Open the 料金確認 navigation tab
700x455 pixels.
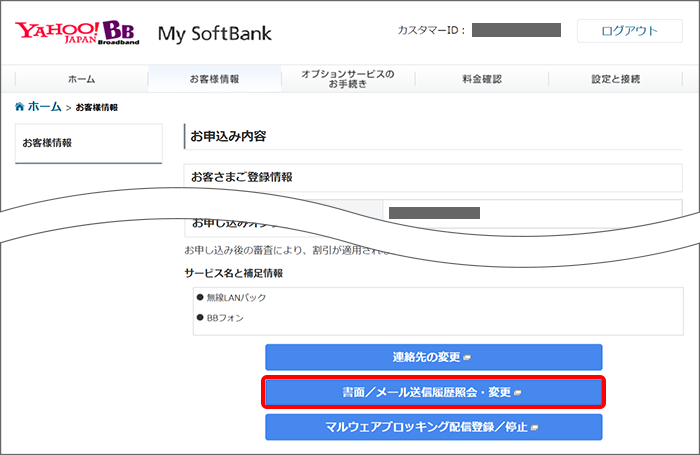tap(482, 79)
